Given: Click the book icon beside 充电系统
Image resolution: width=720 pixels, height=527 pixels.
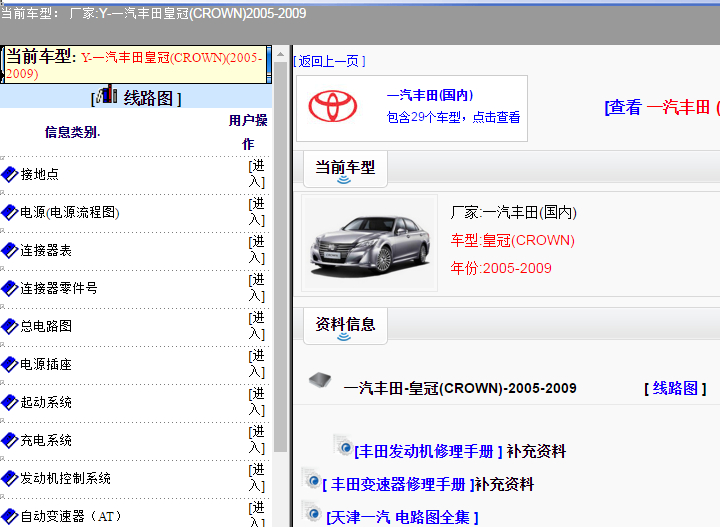Looking at the screenshot, I should coord(9,441).
